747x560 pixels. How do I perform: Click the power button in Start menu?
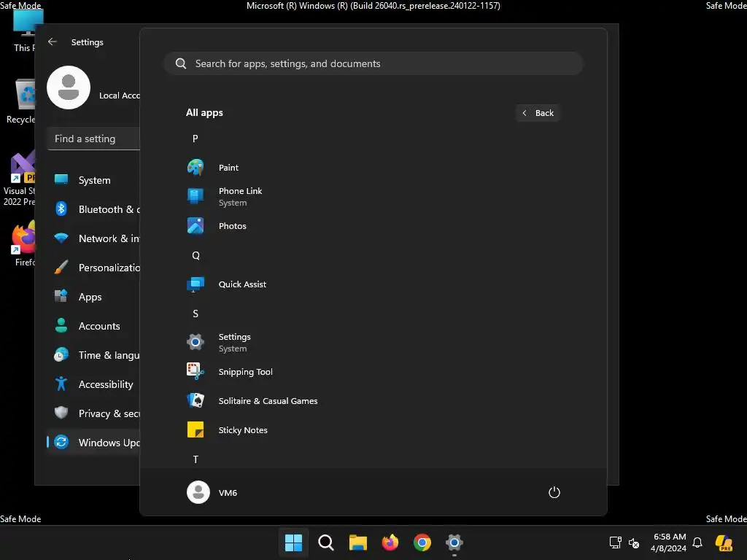(x=554, y=492)
